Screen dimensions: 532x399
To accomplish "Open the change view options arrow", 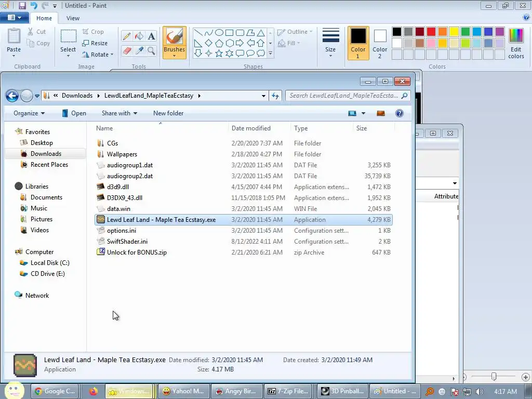I will pyautogui.click(x=363, y=113).
